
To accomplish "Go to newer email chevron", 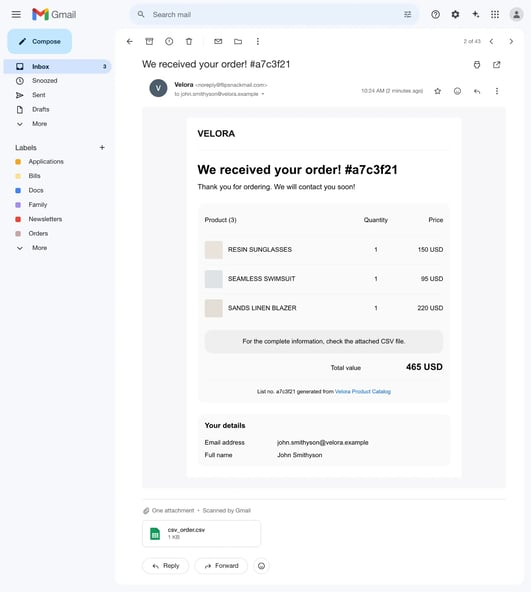I will coord(491,42).
